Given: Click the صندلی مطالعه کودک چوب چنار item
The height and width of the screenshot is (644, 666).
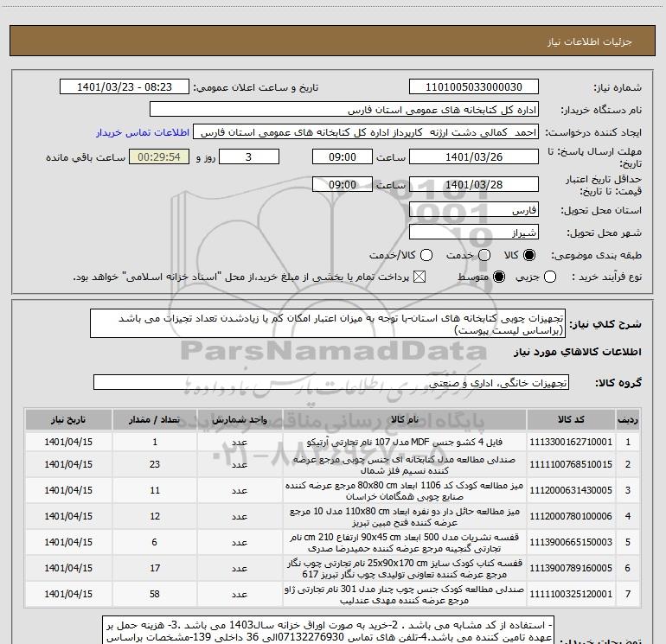Looking at the screenshot, I should tap(405, 595).
